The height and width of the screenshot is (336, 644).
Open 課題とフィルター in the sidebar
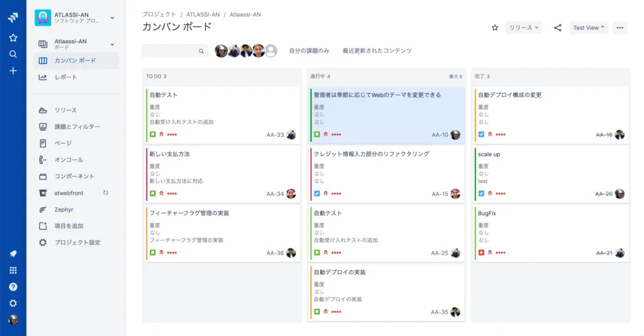coord(77,127)
